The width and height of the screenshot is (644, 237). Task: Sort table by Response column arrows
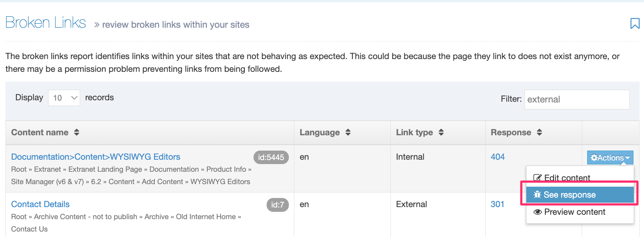point(539,132)
